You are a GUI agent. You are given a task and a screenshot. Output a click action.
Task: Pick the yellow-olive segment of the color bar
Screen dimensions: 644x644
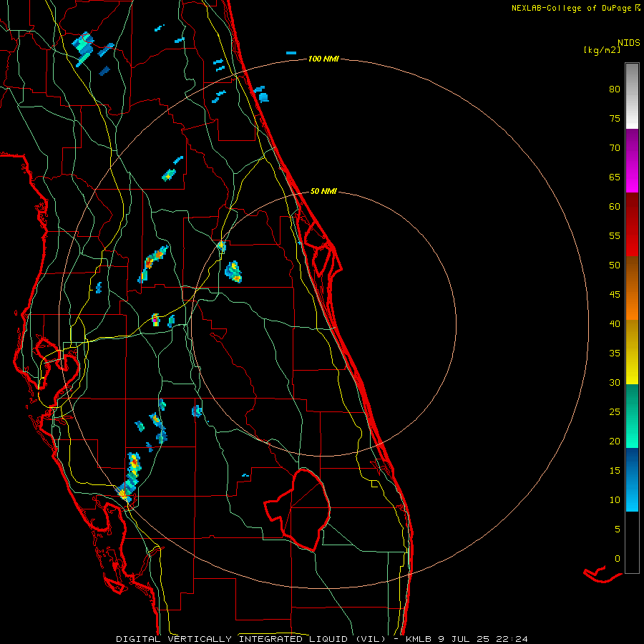[632, 352]
